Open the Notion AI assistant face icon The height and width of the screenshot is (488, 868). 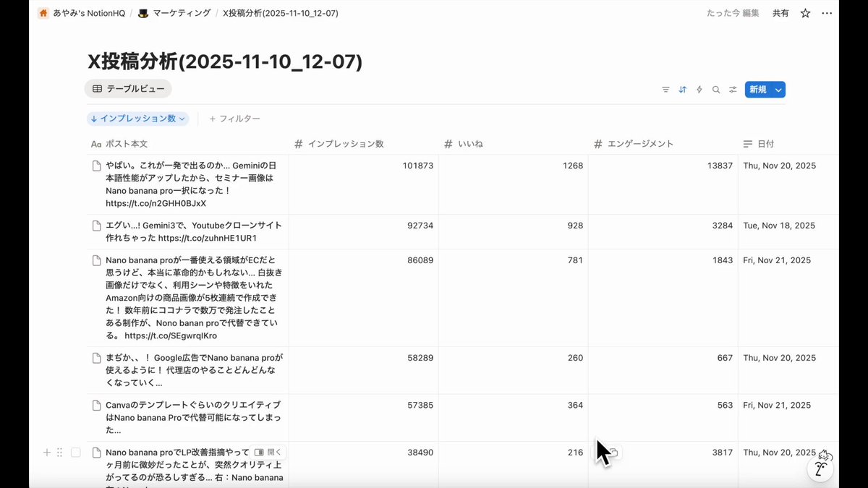tap(820, 470)
